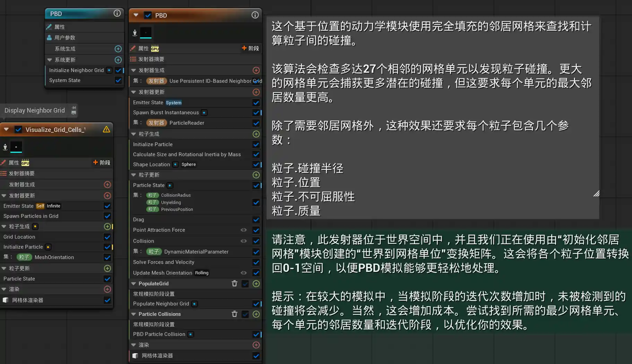Image resolution: width=632 pixels, height=364 pixels.
Task: Click the info icon on the orange PBD emitter header
Action: [x=255, y=15]
